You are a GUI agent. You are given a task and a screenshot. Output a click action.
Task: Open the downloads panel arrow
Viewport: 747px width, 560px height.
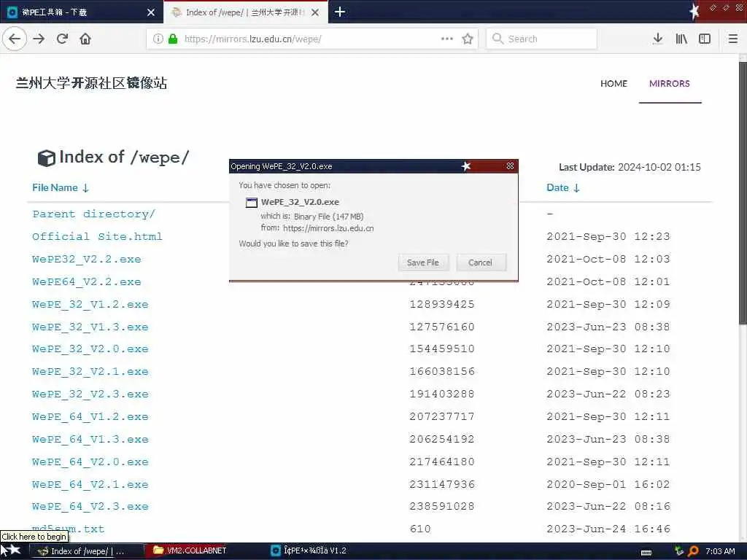point(658,39)
